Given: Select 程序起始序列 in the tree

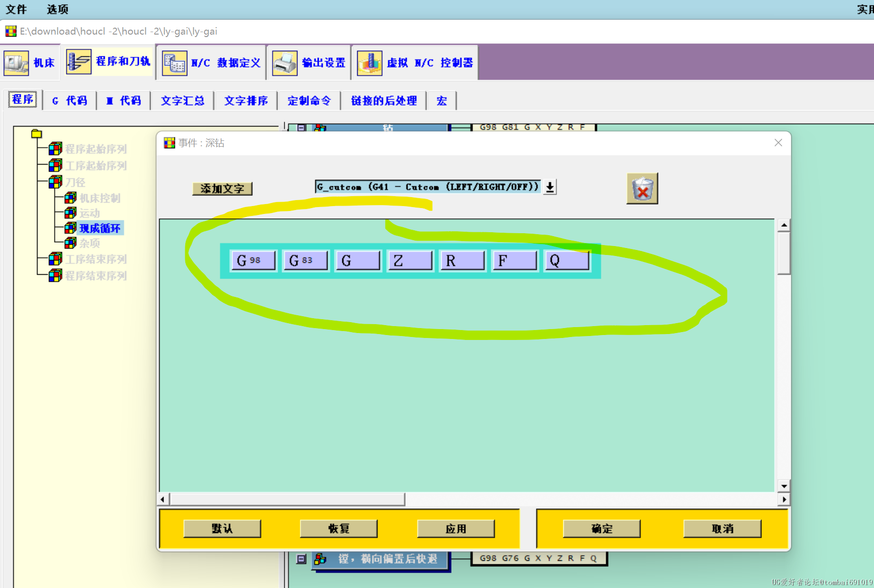Looking at the screenshot, I should (x=96, y=149).
